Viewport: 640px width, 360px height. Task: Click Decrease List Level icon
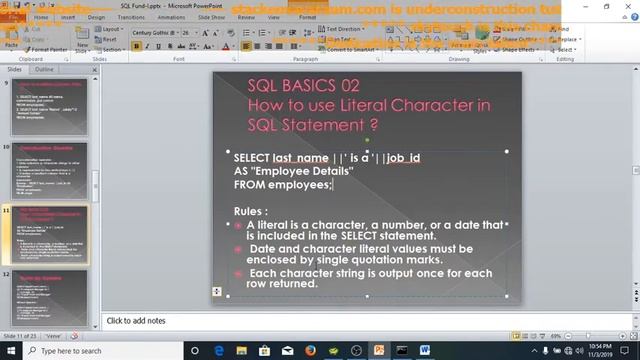(x=282, y=33)
